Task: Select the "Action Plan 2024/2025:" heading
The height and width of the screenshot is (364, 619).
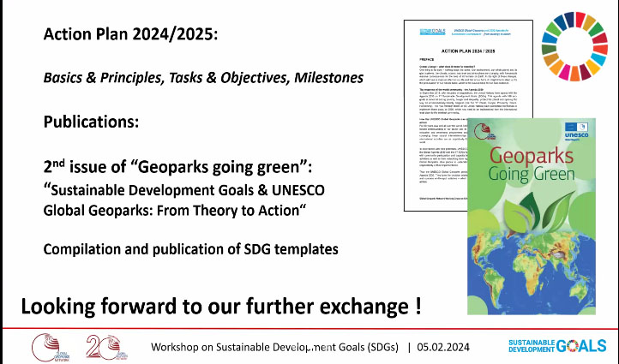Action: (x=130, y=34)
